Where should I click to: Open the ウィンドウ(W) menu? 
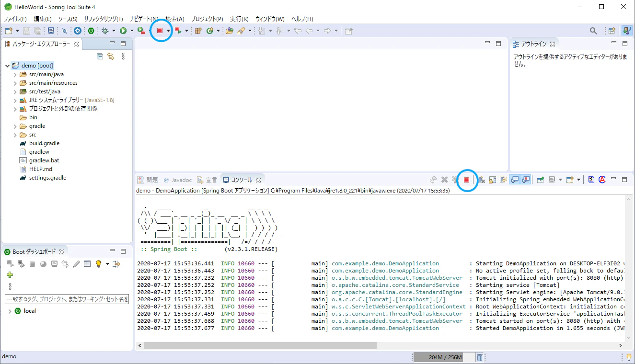coord(269,19)
